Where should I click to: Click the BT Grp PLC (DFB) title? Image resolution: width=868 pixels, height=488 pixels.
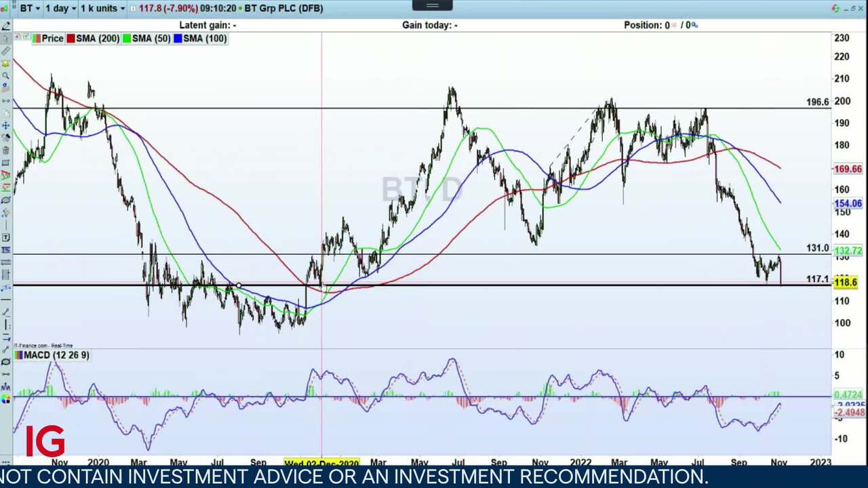(x=283, y=8)
